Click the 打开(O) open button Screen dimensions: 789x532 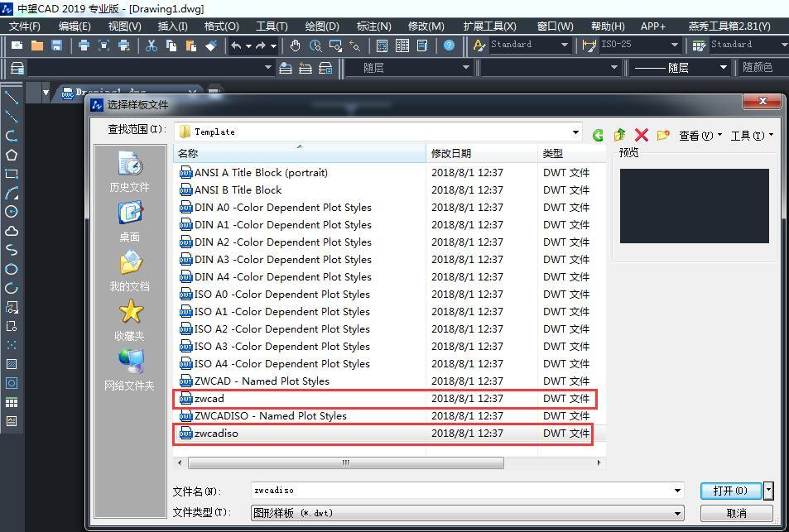[730, 491]
